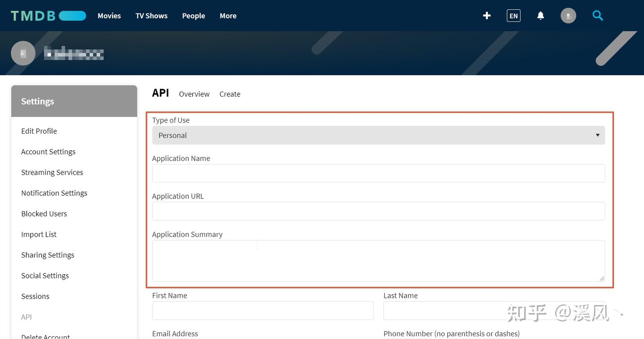644x339 pixels.
Task: Click the Settings sidebar header
Action: [x=74, y=101]
